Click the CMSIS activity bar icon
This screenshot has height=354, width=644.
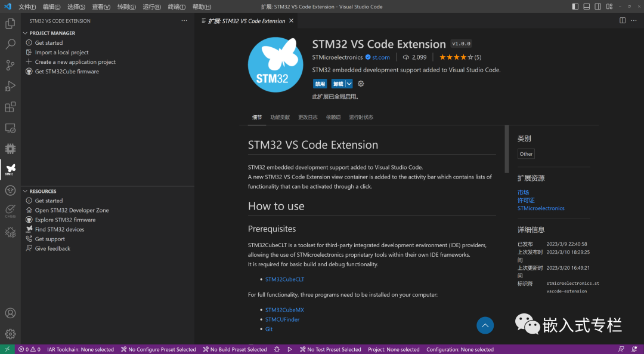tap(10, 211)
